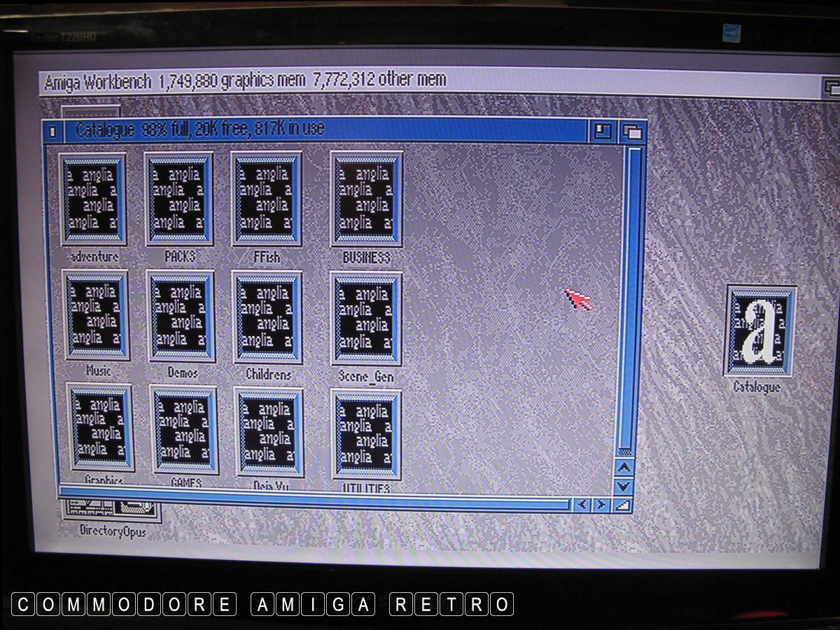This screenshot has height=630, width=840.
Task: Click the scroll down arrow in Catalogue window
Action: pos(624,485)
